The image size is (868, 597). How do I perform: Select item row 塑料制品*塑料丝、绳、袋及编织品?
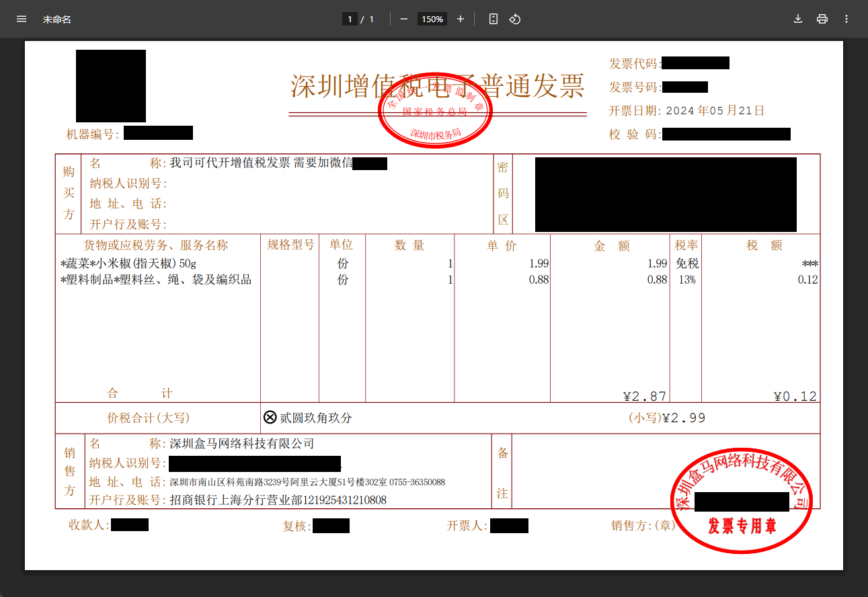click(156, 280)
